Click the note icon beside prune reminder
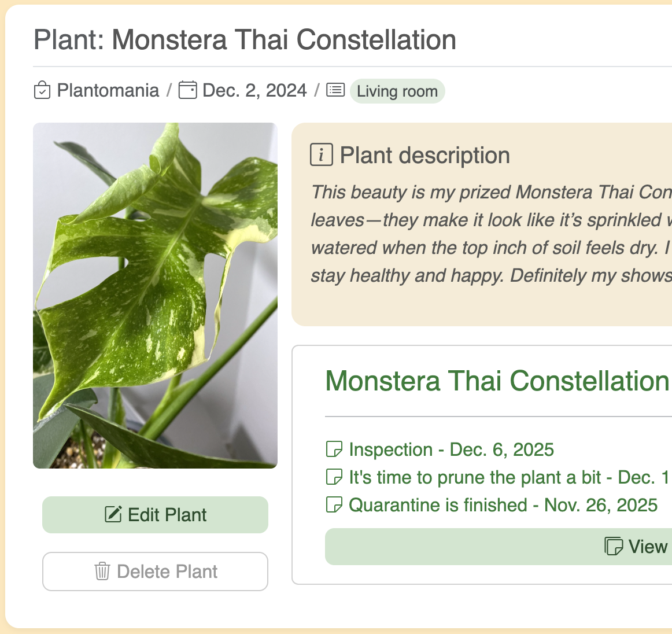 334,477
